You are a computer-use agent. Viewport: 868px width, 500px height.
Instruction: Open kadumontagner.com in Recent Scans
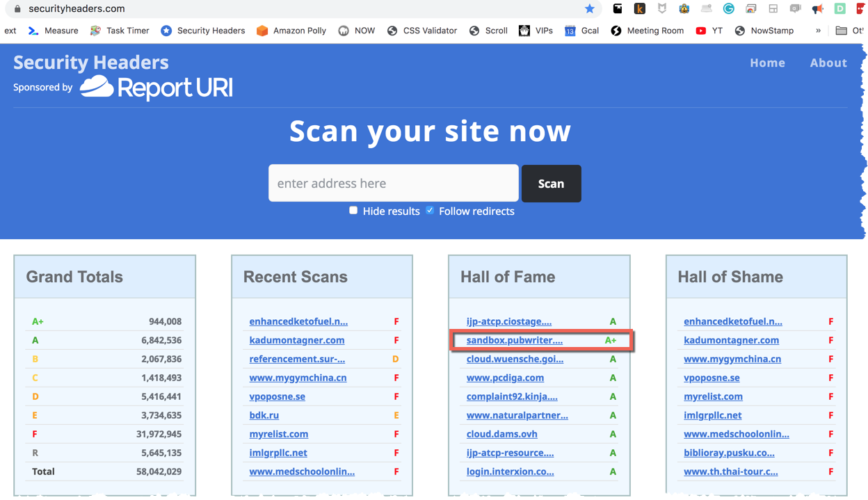297,340
